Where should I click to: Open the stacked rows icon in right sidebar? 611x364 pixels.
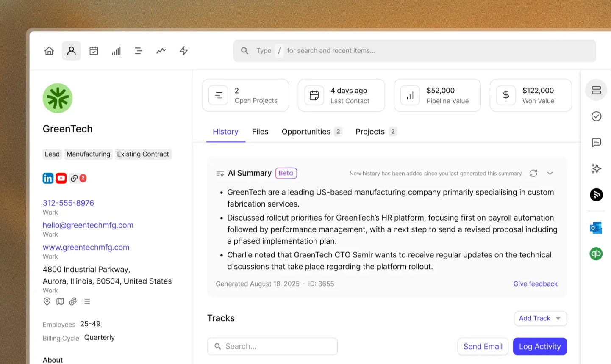(596, 90)
